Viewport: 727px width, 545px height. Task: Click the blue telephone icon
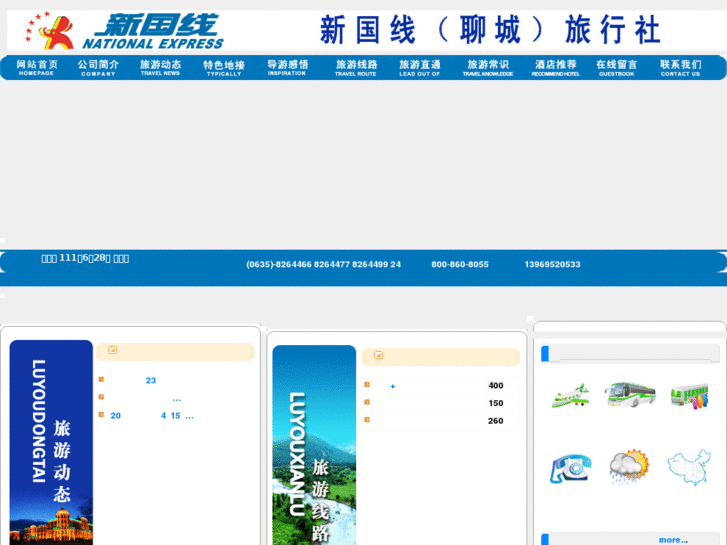point(571,468)
